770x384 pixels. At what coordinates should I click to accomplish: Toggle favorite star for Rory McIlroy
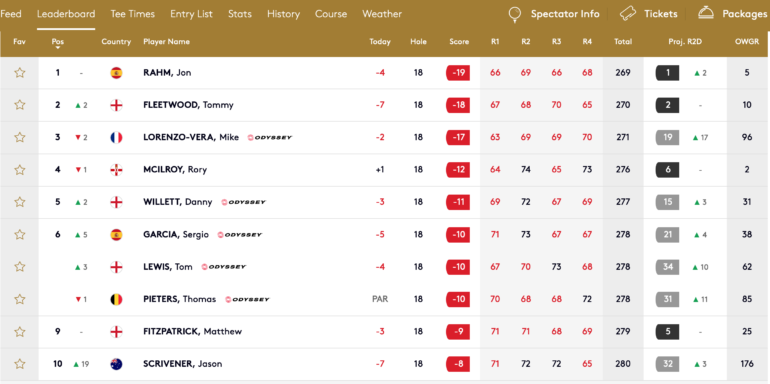[x=20, y=170]
